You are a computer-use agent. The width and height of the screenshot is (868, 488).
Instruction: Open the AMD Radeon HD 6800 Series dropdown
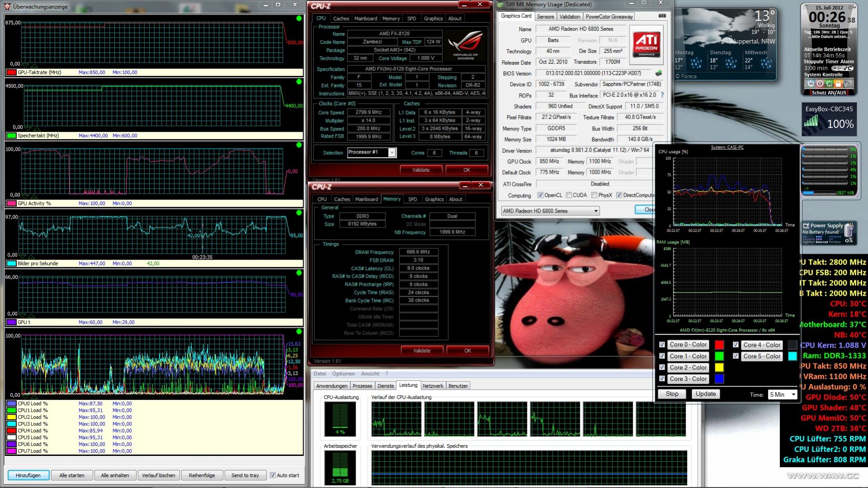click(550, 211)
